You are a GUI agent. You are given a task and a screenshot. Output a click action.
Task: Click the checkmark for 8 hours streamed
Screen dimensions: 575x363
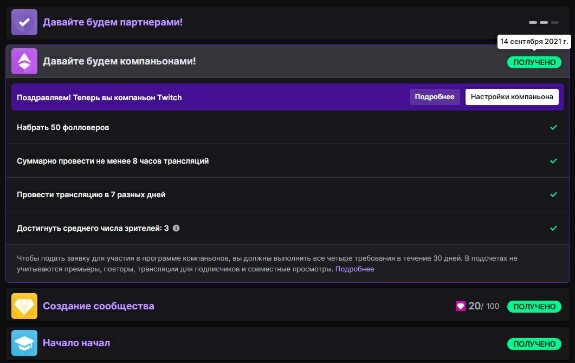553,161
